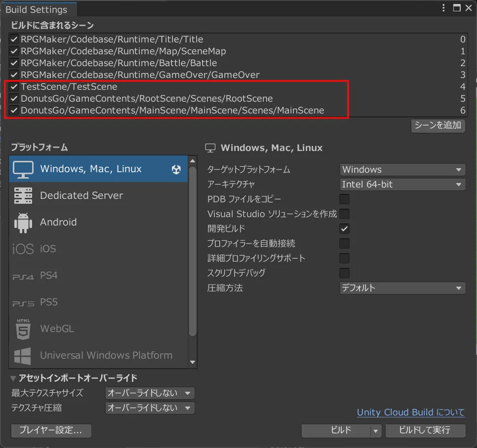Click the iOS platform icon

pos(23,249)
